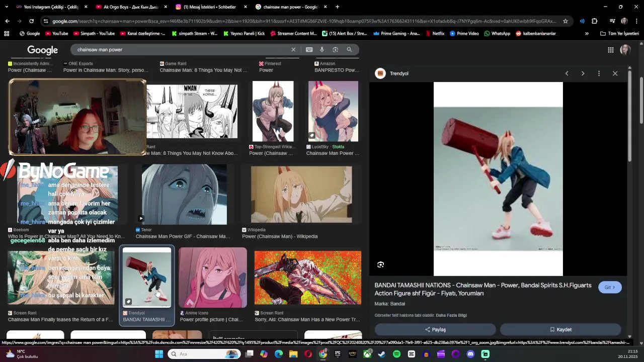This screenshot has height=362, width=644.
Task: Open Discord from the taskbar
Action: click(470, 354)
